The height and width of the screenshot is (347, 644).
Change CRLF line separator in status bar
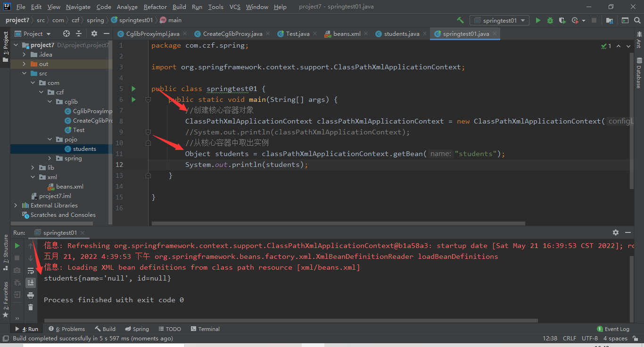[x=570, y=339]
